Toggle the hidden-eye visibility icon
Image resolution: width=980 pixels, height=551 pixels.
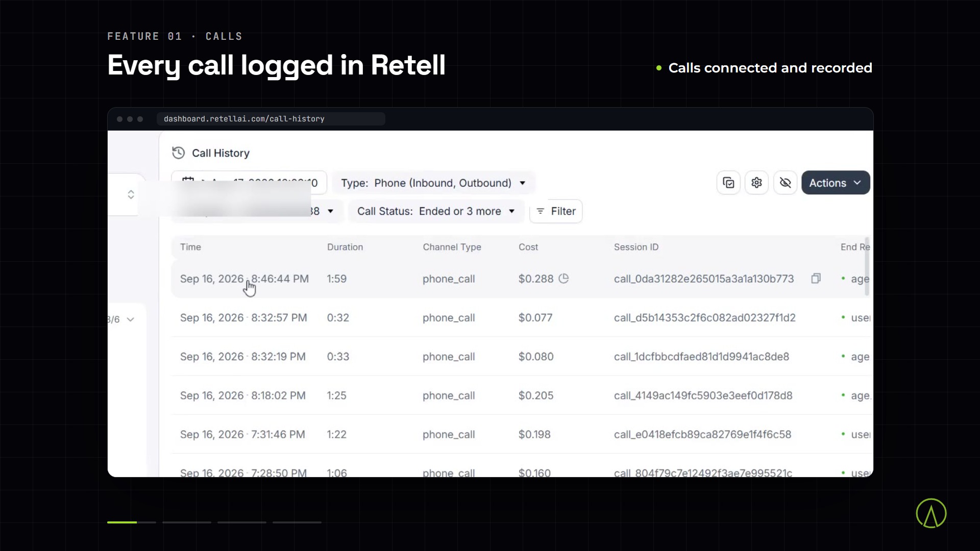(x=785, y=183)
